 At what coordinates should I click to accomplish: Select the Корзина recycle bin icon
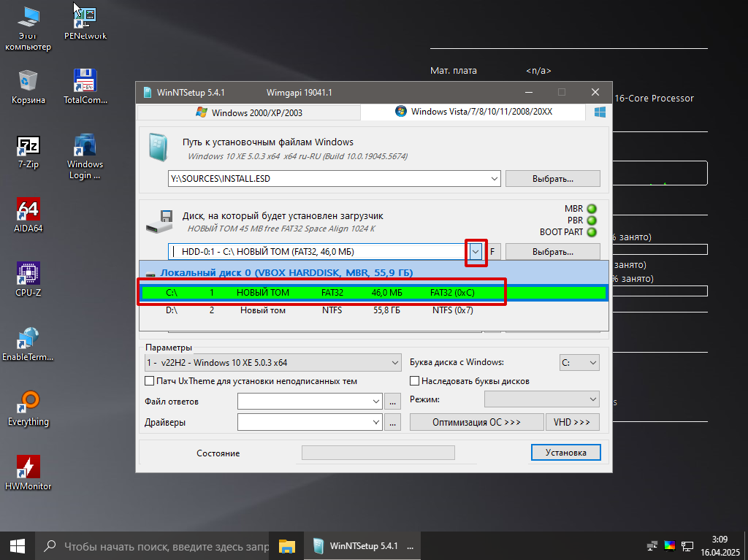28,88
